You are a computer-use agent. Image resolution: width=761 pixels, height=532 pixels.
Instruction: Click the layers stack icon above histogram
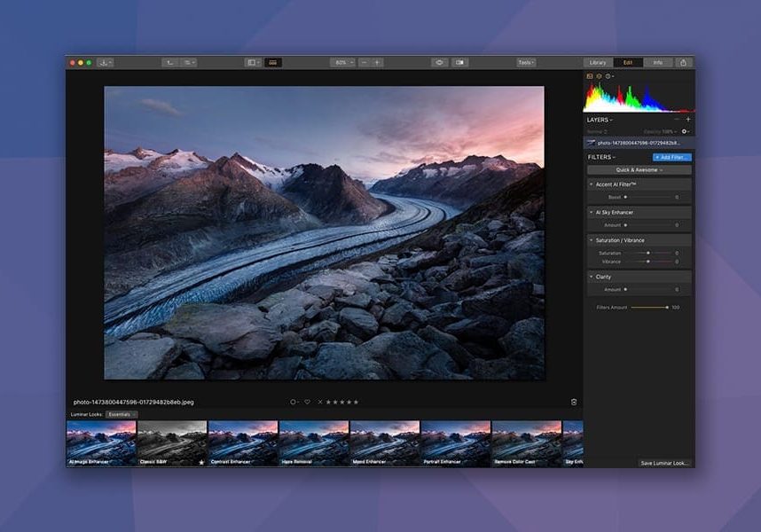coord(599,76)
